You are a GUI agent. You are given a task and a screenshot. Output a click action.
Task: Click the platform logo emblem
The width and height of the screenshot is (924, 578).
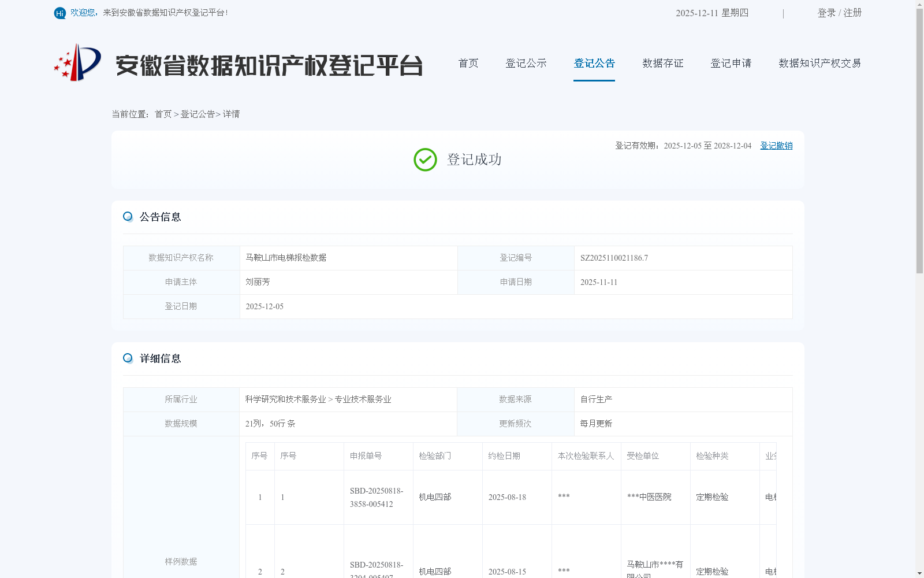(x=77, y=62)
